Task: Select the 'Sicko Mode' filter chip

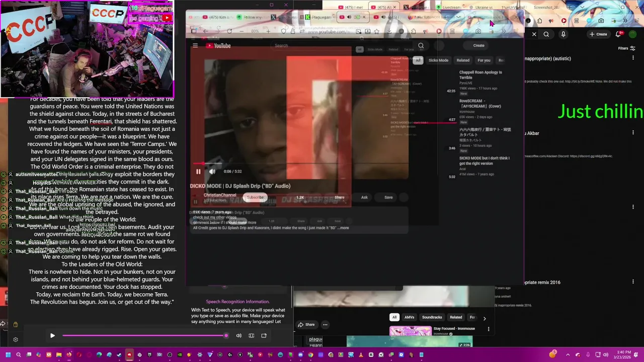Action: click(438, 60)
